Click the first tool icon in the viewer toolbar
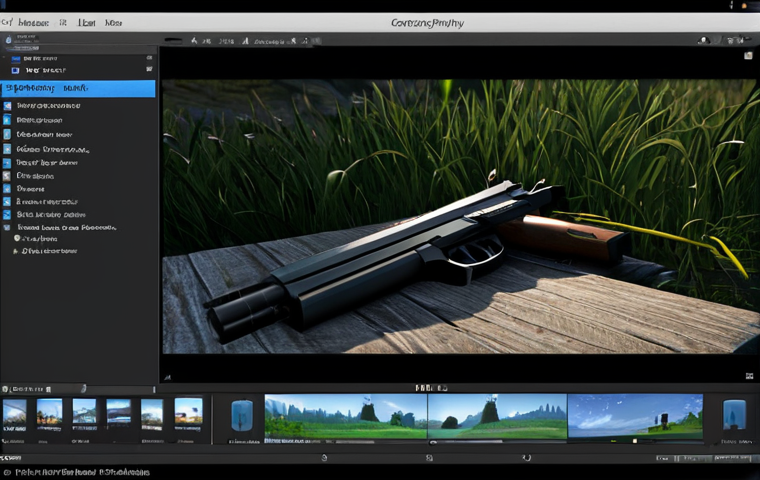Viewport: 760px width, 480px height. pos(194,41)
